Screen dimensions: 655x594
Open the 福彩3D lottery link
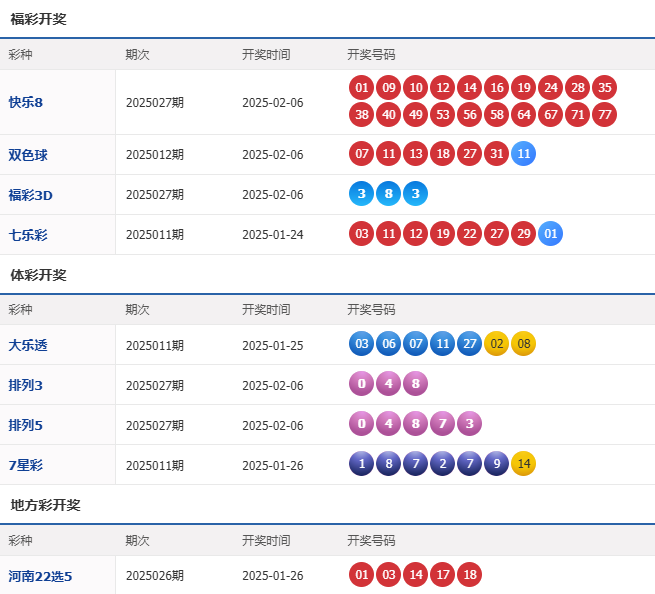coord(30,195)
